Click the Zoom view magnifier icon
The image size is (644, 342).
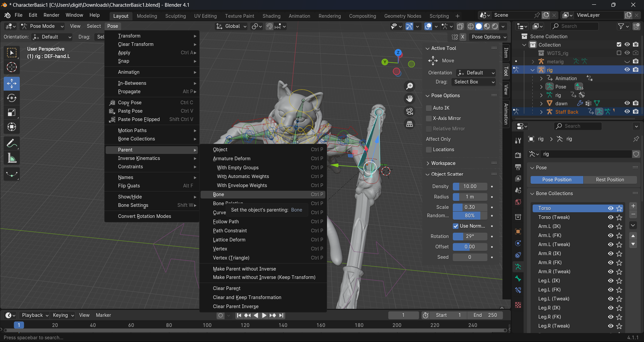(x=410, y=86)
